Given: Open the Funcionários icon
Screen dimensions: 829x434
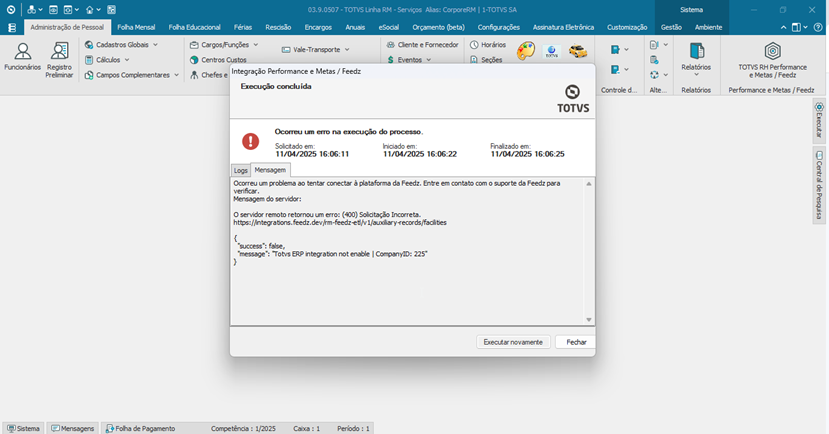Looking at the screenshot, I should (x=22, y=51).
